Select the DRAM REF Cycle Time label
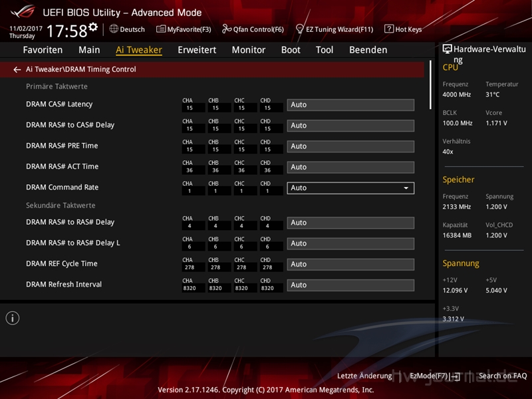 point(62,263)
